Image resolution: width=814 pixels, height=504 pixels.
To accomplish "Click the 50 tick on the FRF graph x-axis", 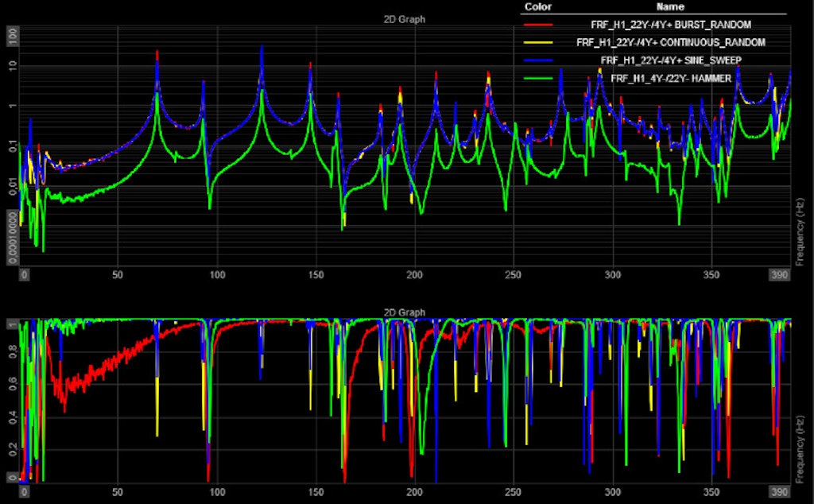I will pos(118,274).
